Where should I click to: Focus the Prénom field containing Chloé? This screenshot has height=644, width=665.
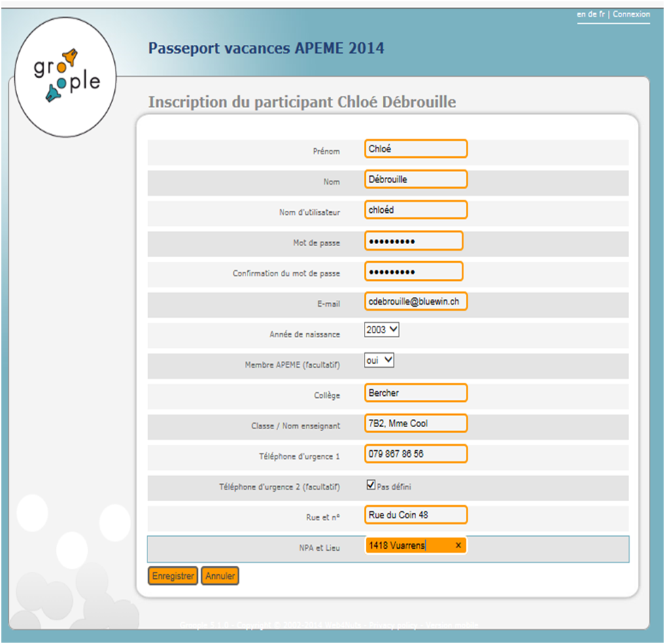tap(415, 149)
